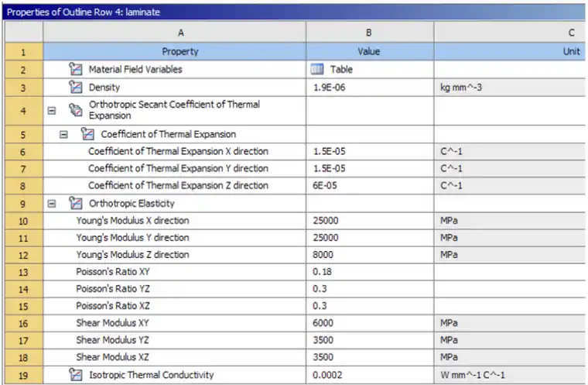The image size is (588, 385).
Task: Select row header 19
Action: tap(23, 375)
